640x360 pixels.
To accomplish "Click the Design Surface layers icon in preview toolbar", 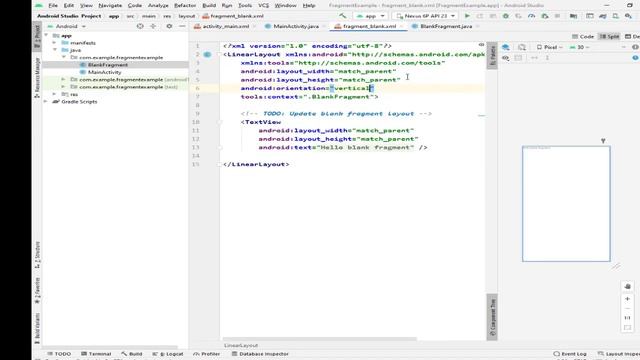I will pos(506,47).
